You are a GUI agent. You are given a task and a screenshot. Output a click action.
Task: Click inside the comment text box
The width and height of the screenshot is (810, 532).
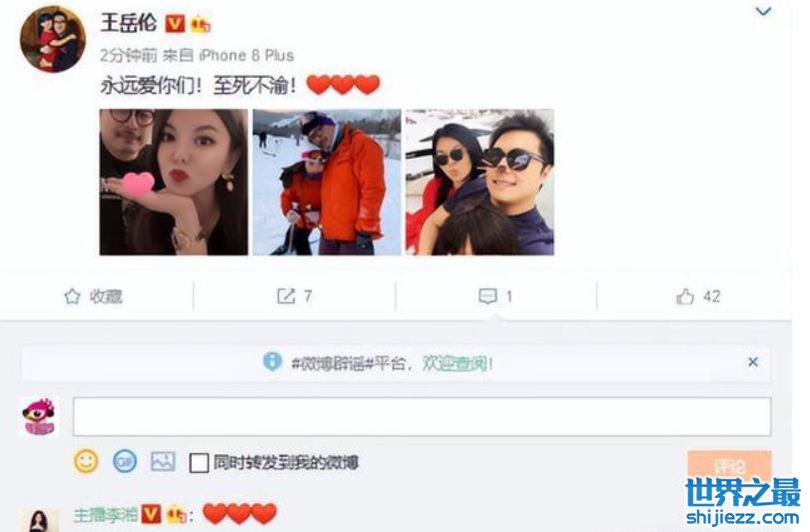click(422, 416)
